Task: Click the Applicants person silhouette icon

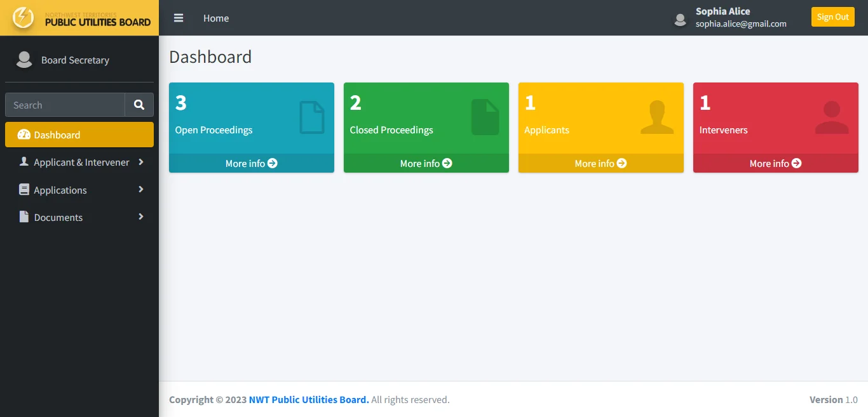Action: (657, 117)
